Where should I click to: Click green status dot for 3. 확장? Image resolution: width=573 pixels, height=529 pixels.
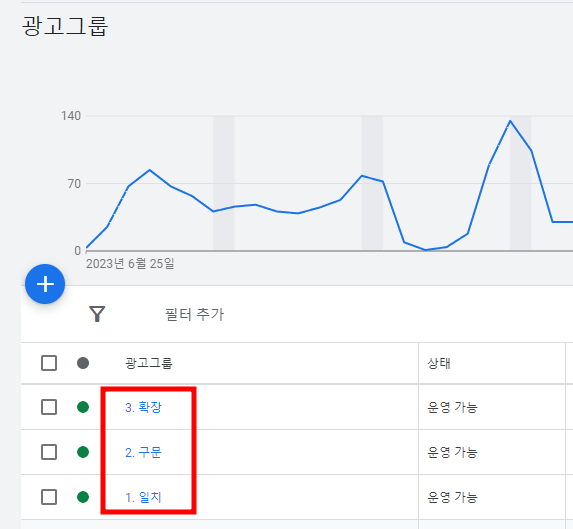tap(83, 407)
